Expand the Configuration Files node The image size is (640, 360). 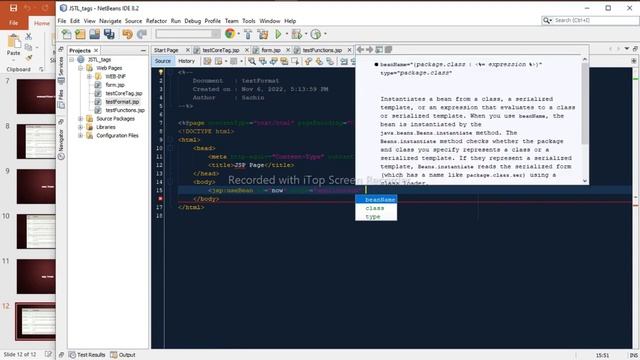pyautogui.click(x=80, y=136)
